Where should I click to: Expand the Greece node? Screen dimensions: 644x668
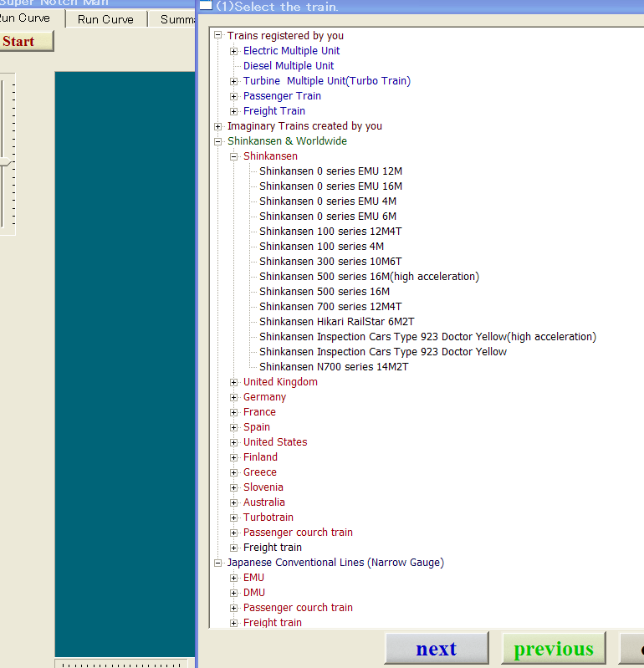233,472
